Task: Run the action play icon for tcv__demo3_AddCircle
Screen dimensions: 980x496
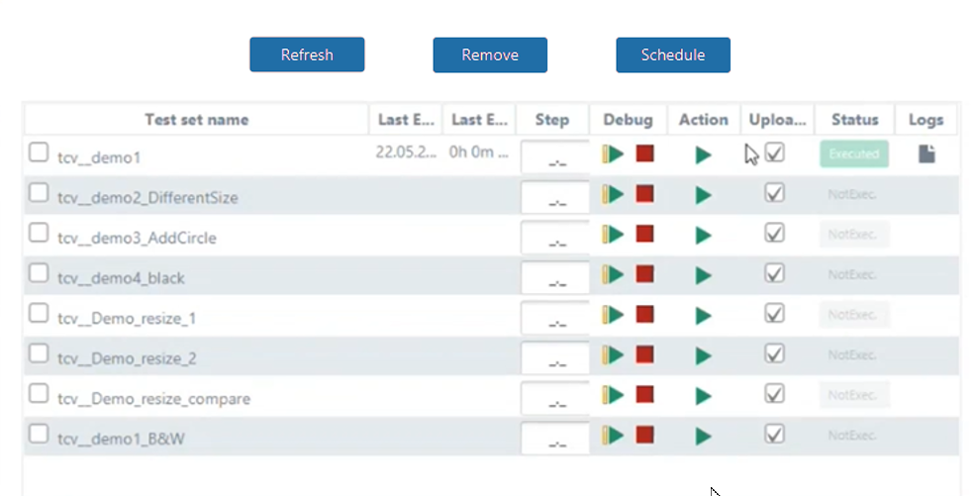Action: tap(704, 236)
